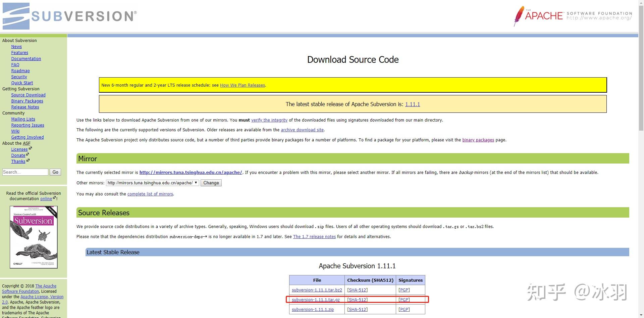This screenshot has height=318, width=644.
Task: Open the complete list of mirrors link
Action: pyautogui.click(x=150, y=194)
